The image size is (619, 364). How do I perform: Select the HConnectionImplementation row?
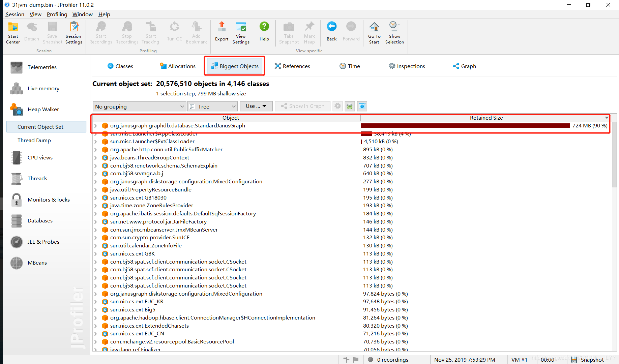351,318
